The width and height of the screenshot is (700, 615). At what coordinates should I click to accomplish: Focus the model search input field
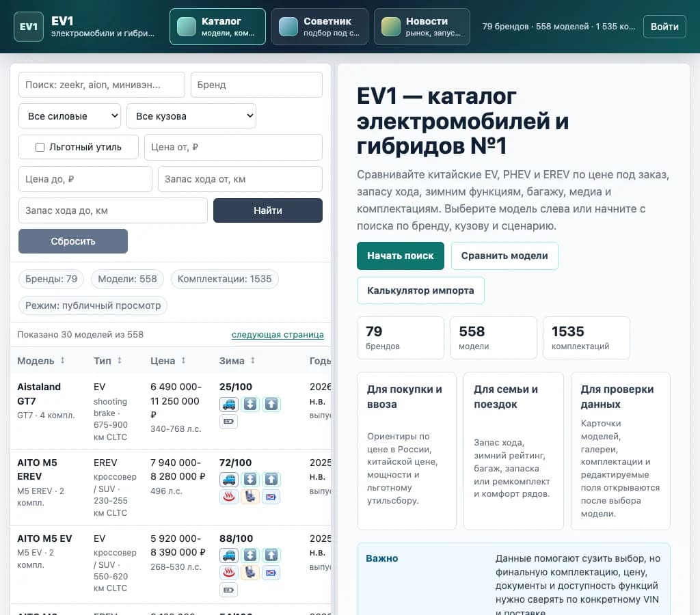tap(102, 85)
